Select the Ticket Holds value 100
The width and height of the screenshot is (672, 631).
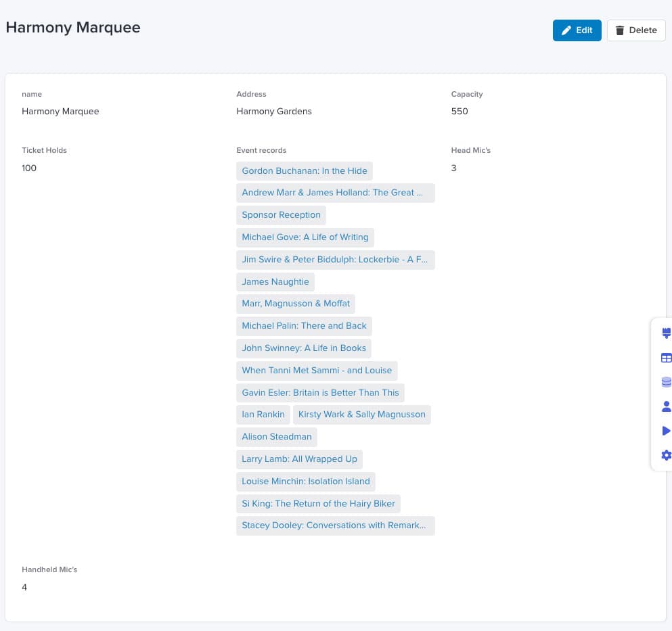pyautogui.click(x=29, y=168)
